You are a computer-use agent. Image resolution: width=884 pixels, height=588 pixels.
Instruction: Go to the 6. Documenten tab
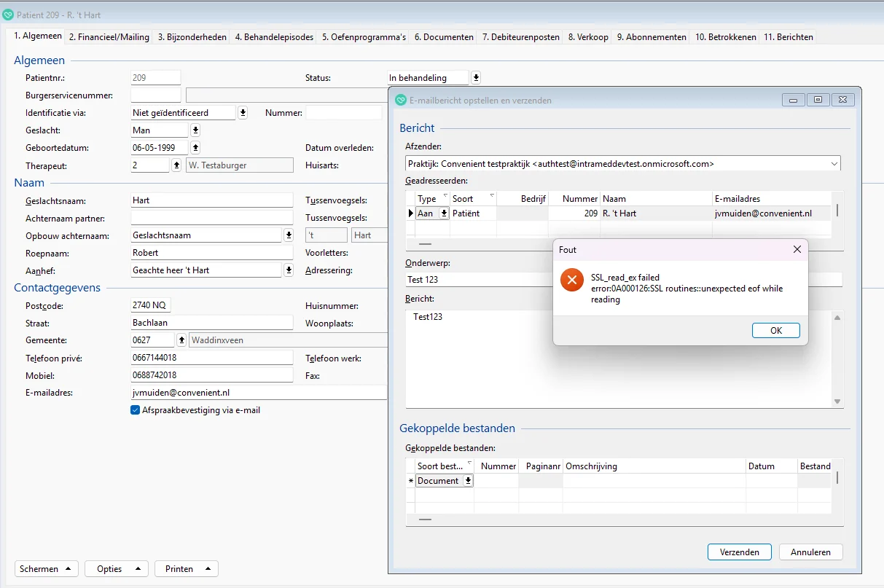pos(444,37)
